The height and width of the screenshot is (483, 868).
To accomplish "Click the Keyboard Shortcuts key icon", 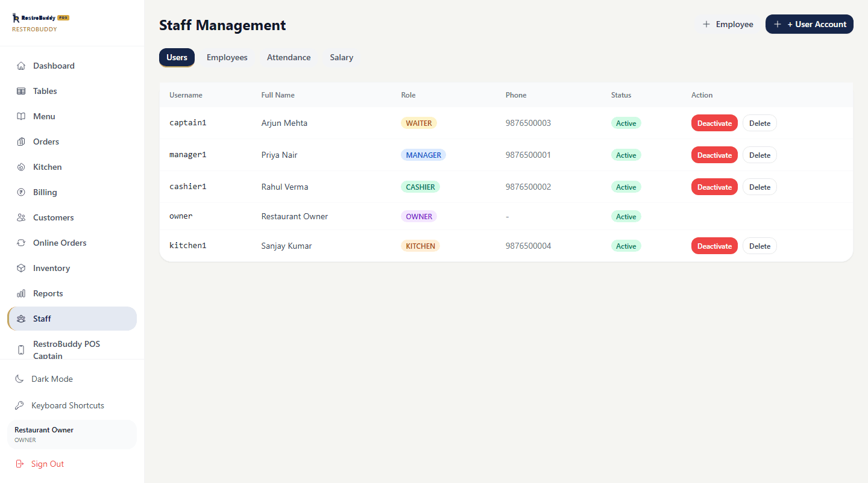I will pos(19,405).
